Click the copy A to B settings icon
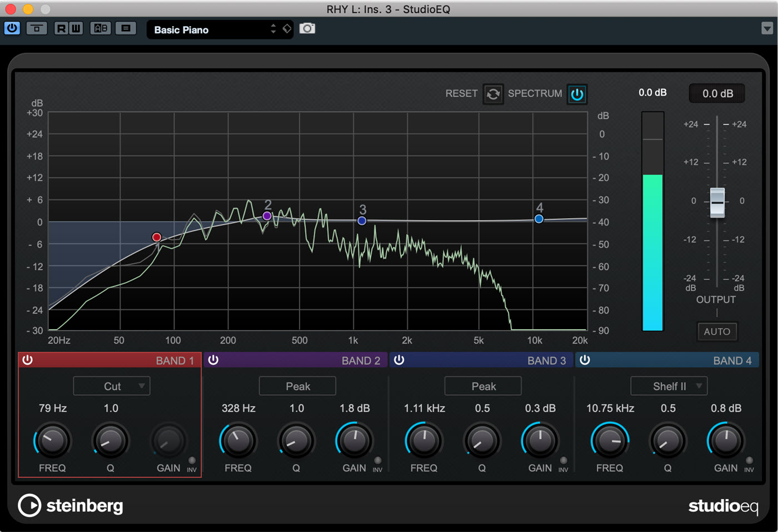778x532 pixels. [126, 28]
